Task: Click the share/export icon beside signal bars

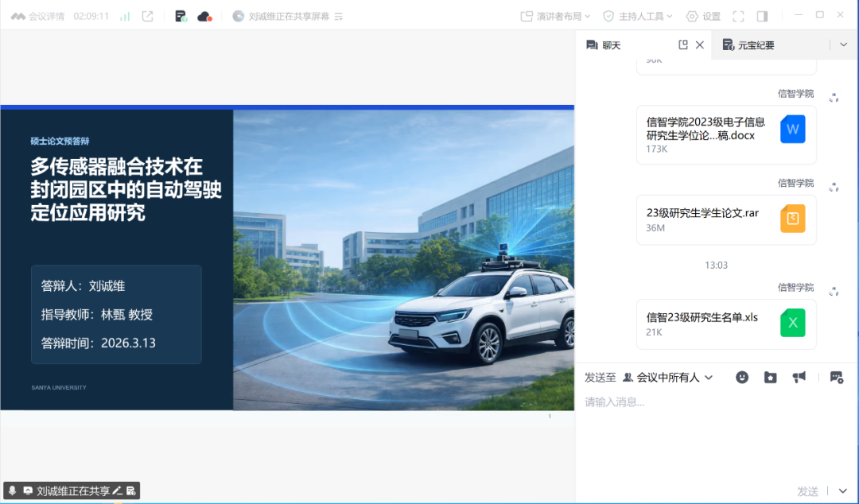Action: coord(147,16)
